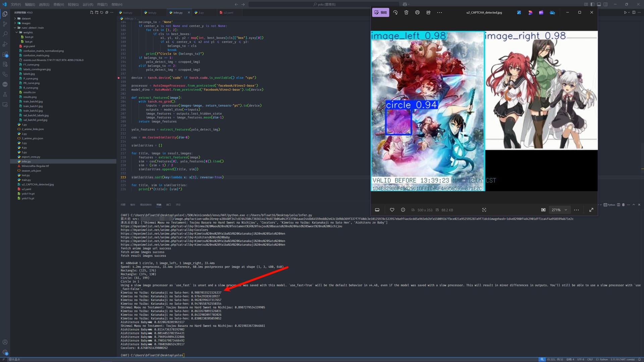This screenshot has width=644, height=362.
Task: Toggle filmstrip view in Photos bottom bar
Action: (377, 210)
